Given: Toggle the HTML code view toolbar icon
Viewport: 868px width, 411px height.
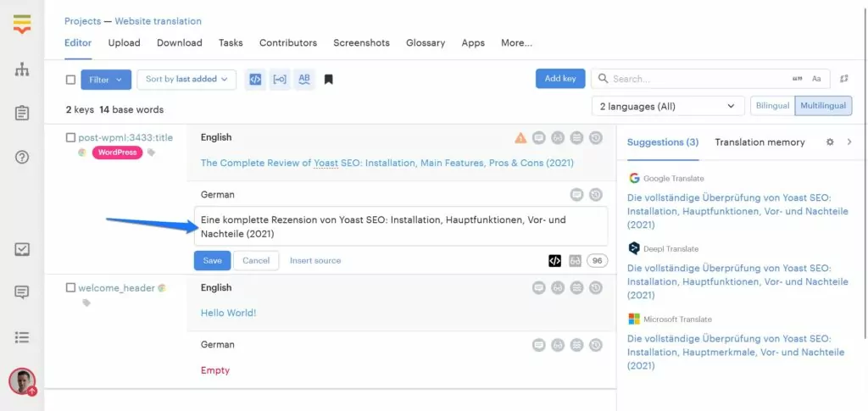Looking at the screenshot, I should click(255, 79).
